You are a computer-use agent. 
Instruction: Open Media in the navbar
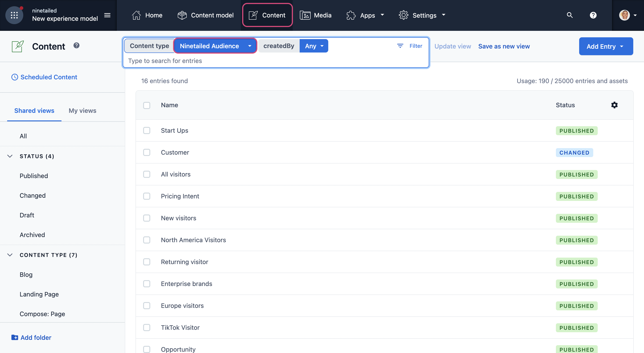click(316, 15)
